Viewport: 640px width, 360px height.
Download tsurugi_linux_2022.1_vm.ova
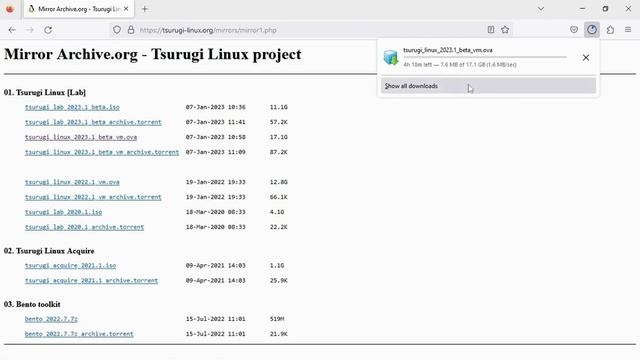coord(72,182)
